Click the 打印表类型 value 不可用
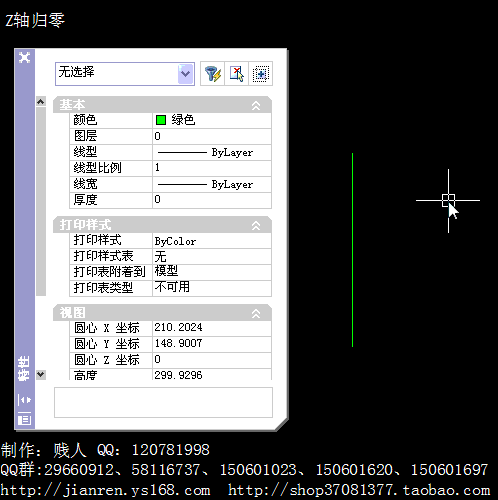Viewport: 498px width, 500px height. 212,288
